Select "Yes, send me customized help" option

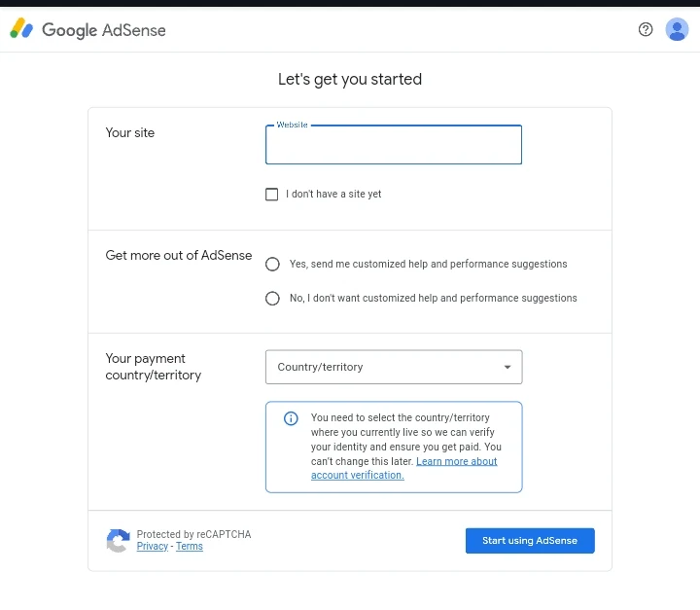point(272,264)
